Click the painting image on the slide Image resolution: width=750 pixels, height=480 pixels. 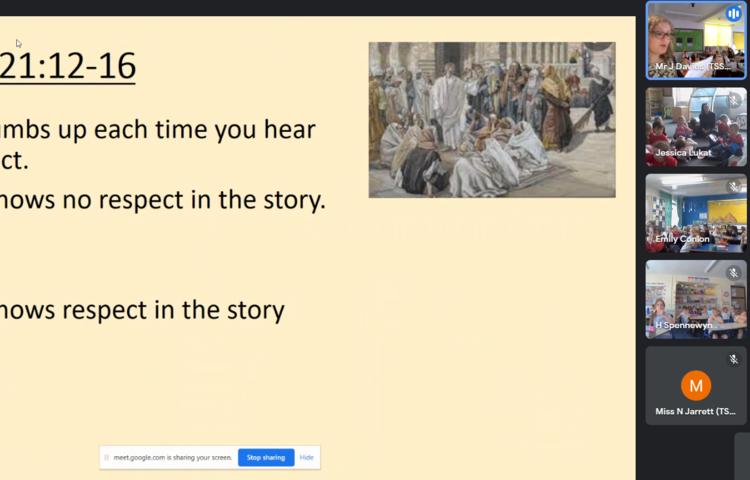click(x=492, y=120)
